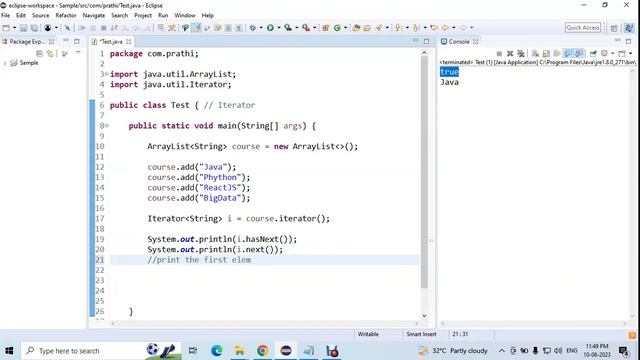Toggle Show Console on Standard Error change

pos(579,53)
